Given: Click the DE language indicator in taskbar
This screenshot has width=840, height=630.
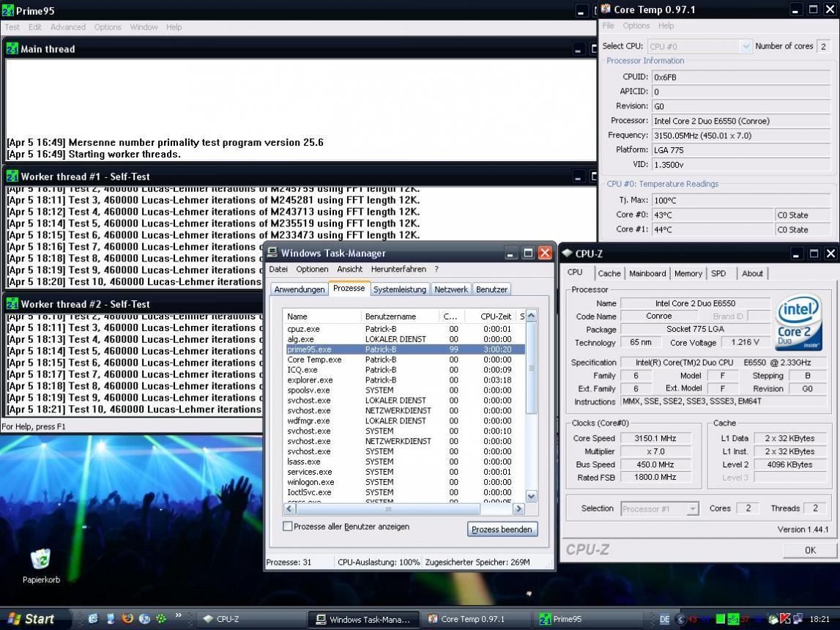Looking at the screenshot, I should point(664,619).
